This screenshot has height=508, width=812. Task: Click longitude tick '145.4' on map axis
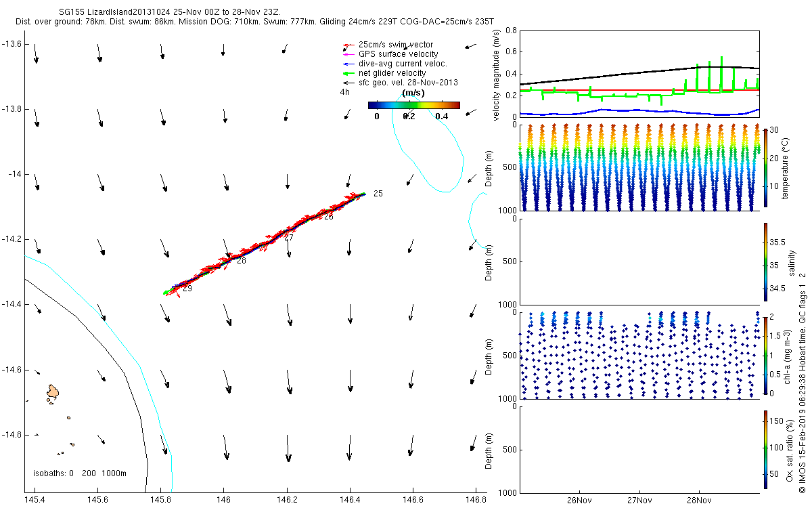[x=35, y=501]
